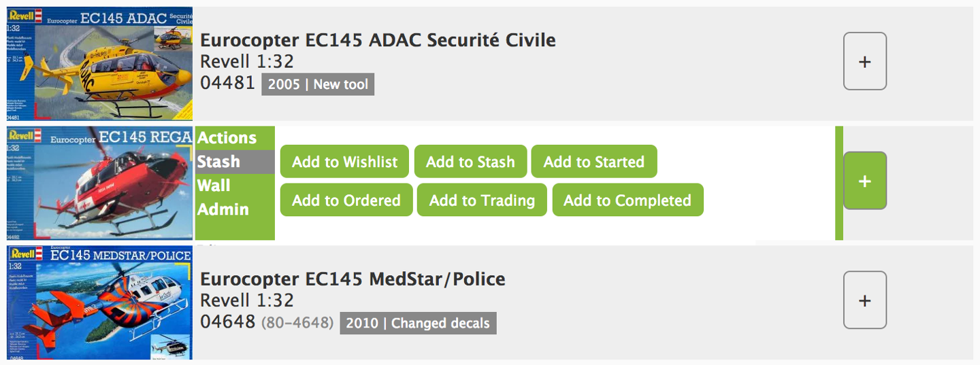Open Eurocopter EC145 ADAC Securité Civile title

coord(378,40)
